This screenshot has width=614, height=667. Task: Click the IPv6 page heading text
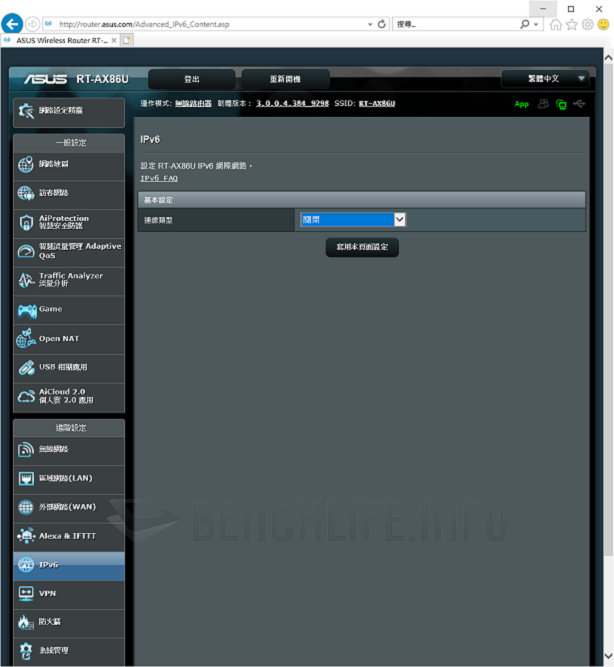(150, 140)
